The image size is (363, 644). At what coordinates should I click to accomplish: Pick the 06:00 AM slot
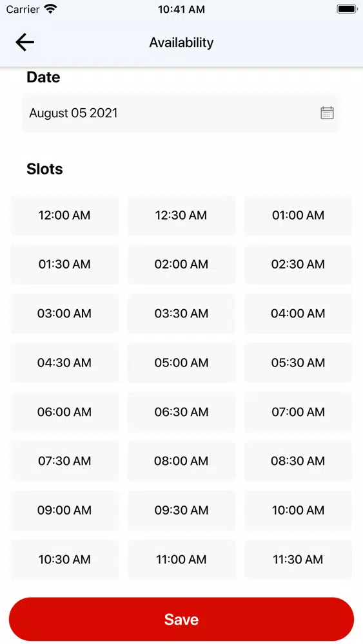(x=64, y=412)
